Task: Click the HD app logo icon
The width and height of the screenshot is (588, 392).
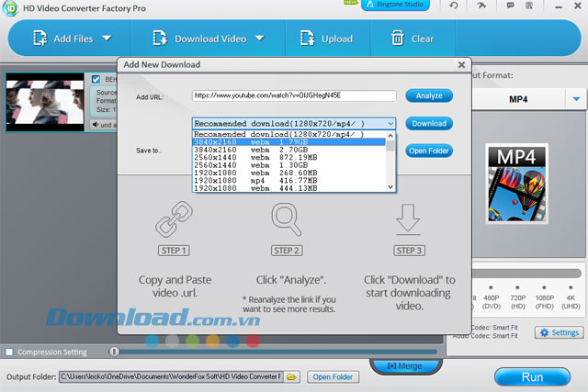Action: 10,8
